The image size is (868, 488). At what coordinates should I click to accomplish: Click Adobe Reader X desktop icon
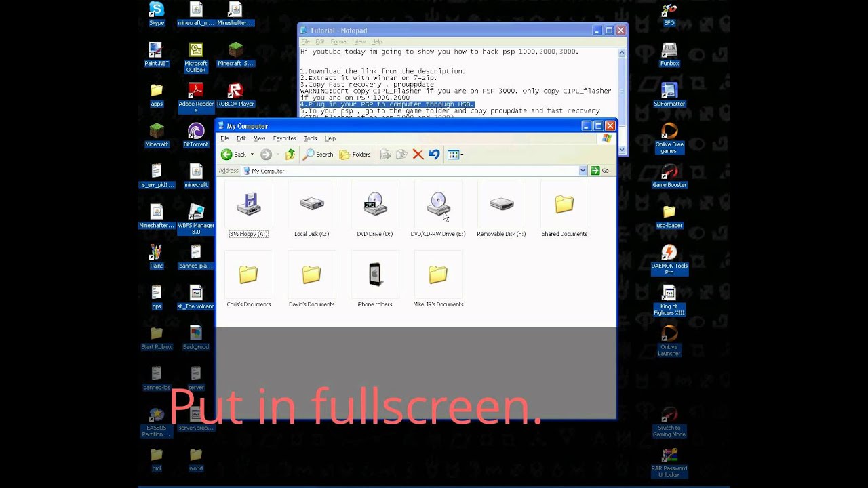[196, 98]
